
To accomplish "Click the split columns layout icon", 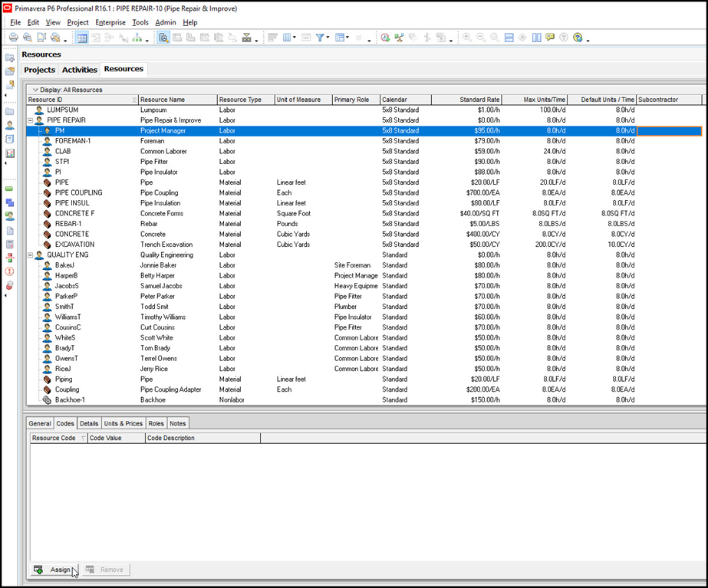I will coord(536,38).
